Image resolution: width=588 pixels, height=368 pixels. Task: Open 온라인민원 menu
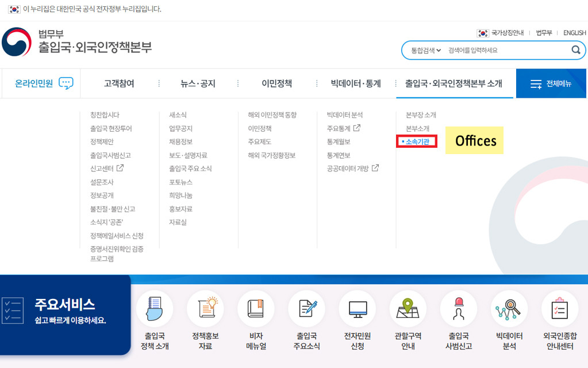click(x=44, y=84)
